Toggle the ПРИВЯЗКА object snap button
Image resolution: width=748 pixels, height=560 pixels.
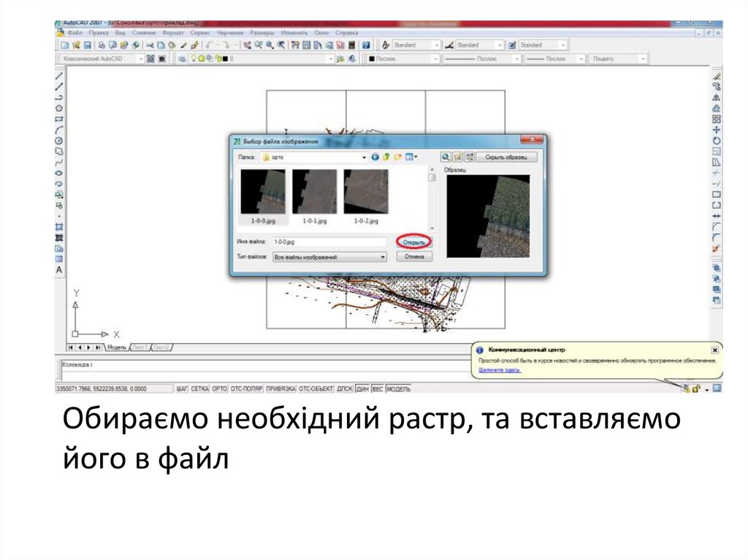tap(281, 388)
